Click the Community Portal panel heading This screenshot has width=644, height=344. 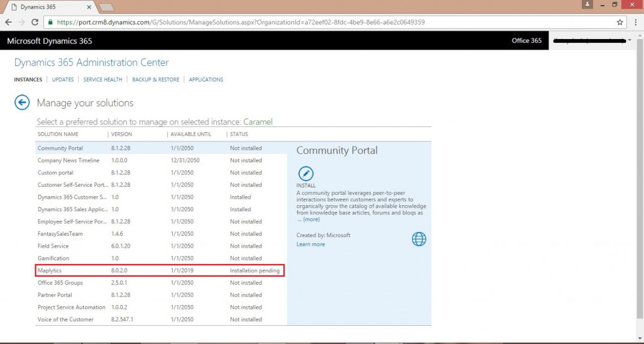point(337,150)
